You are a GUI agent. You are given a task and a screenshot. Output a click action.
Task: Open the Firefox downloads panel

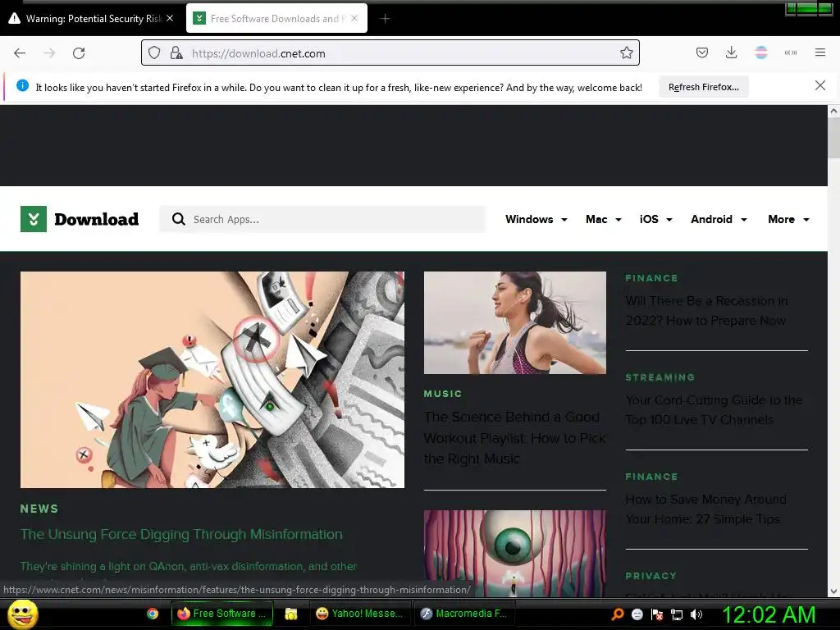(731, 52)
